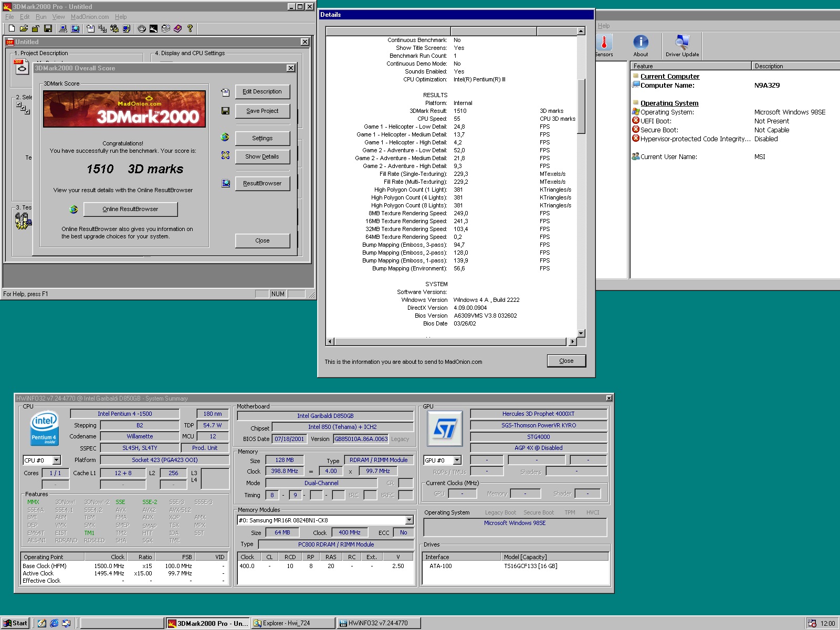Image resolution: width=840 pixels, height=630 pixels.
Task: Click the icon beside ResultBrowser button
Action: [x=226, y=183]
